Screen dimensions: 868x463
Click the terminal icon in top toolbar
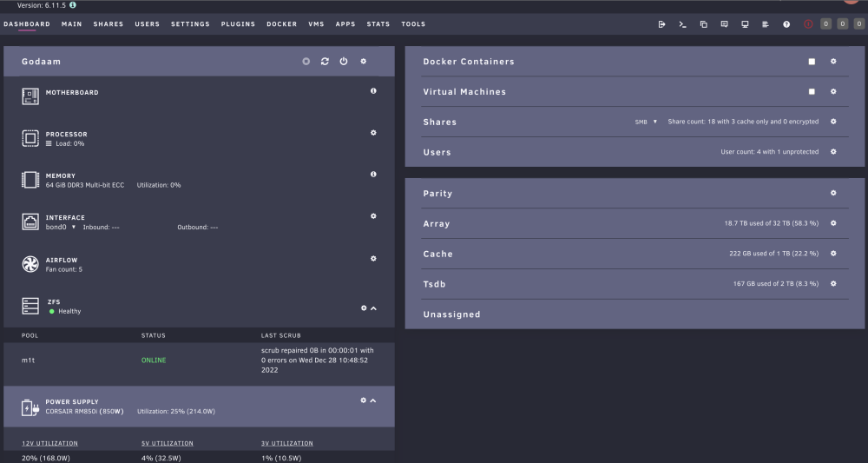pos(682,24)
